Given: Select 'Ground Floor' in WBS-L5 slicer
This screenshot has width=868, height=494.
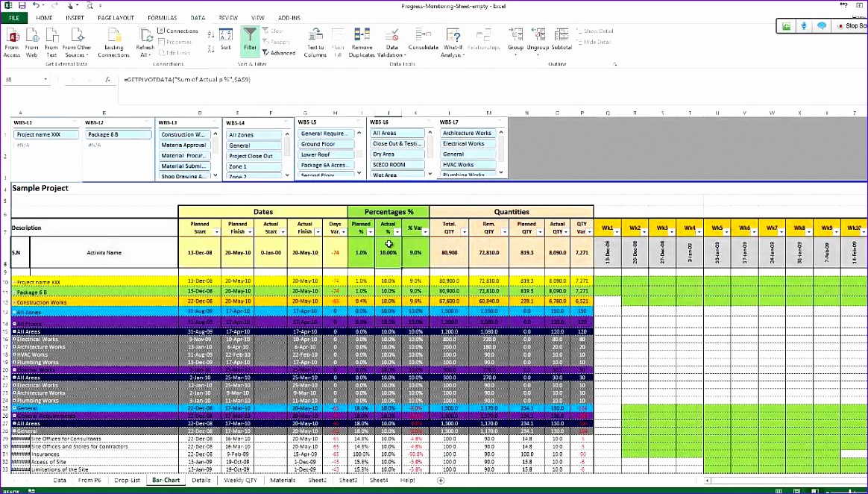Looking at the screenshot, I should tap(325, 144).
